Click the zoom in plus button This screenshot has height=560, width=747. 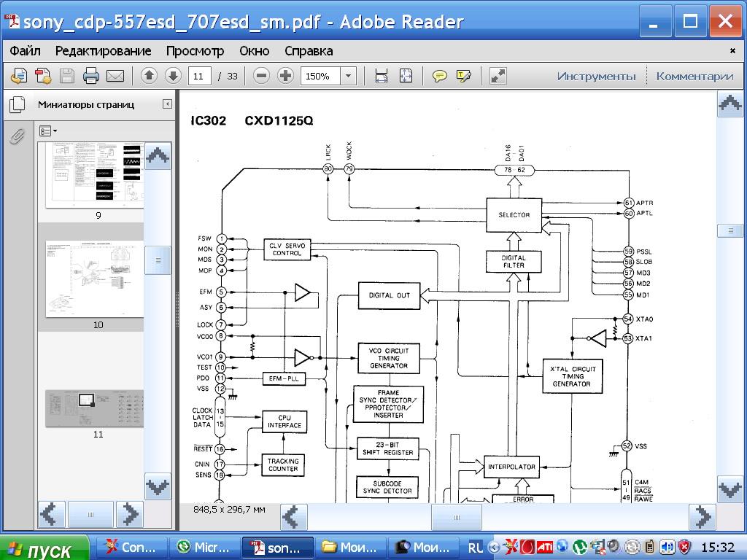point(285,76)
